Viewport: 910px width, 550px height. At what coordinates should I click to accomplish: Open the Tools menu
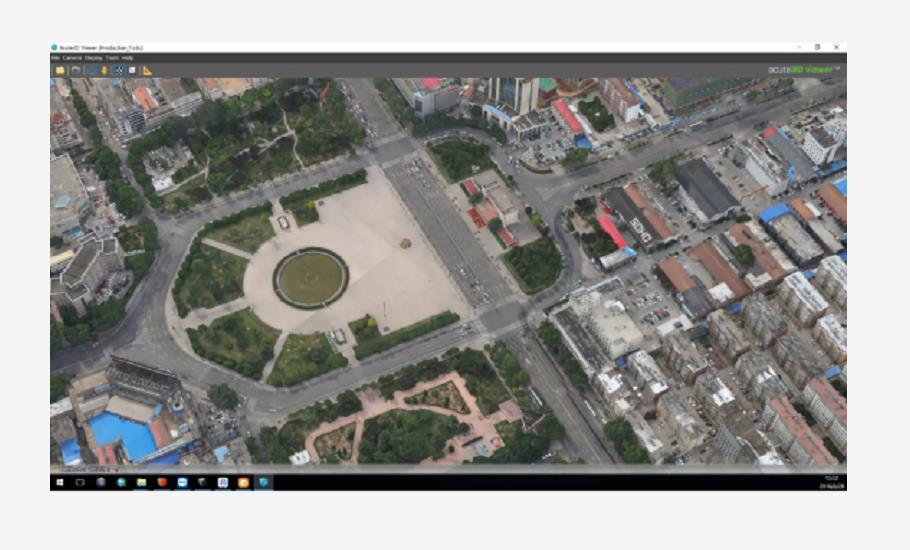pos(111,58)
